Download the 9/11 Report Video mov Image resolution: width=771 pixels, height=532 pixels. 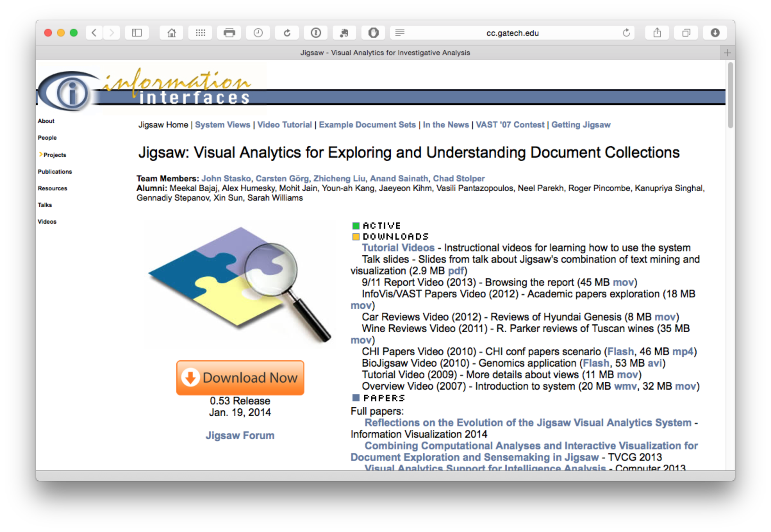[x=623, y=282]
